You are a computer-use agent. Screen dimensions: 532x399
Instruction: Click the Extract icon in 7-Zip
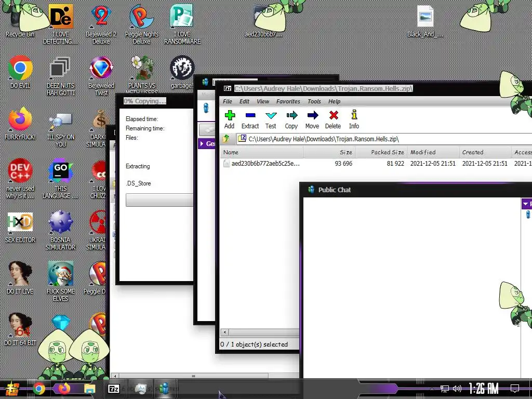250,119
